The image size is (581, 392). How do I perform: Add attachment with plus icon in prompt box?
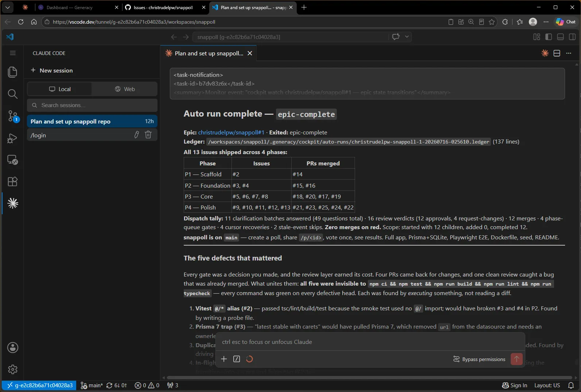click(224, 359)
